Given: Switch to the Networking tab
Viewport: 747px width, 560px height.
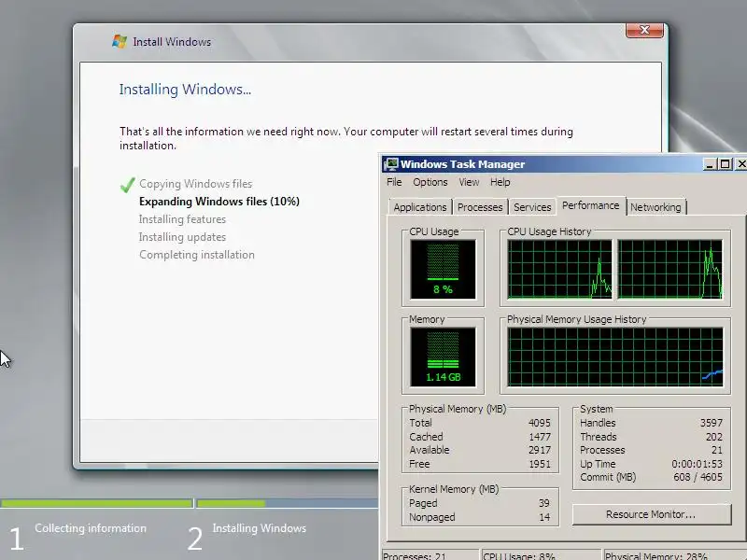Looking at the screenshot, I should (x=655, y=207).
